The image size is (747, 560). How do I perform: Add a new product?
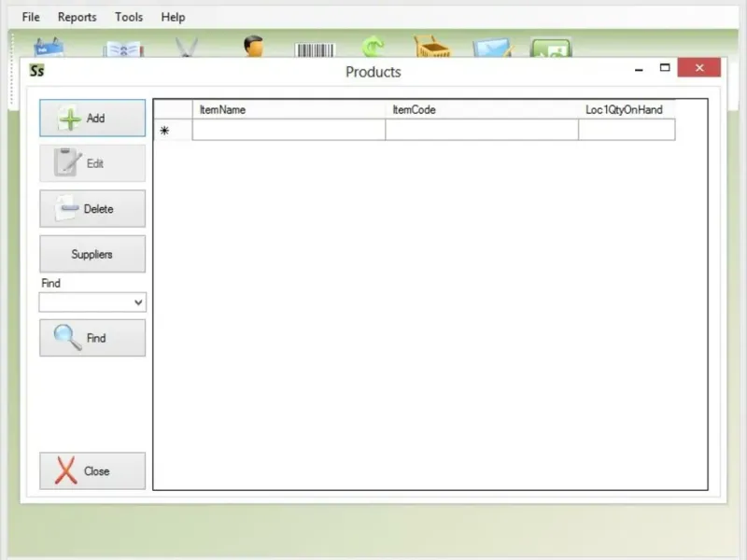tap(92, 119)
